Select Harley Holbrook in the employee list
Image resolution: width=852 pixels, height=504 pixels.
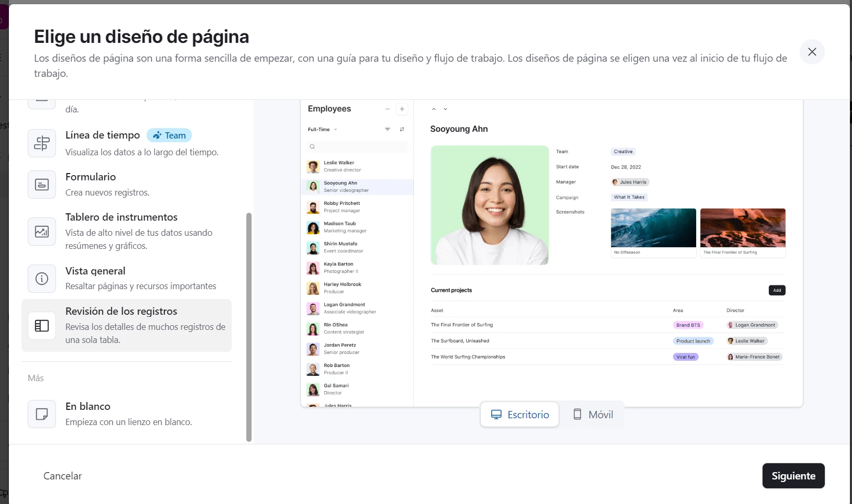coord(357,288)
